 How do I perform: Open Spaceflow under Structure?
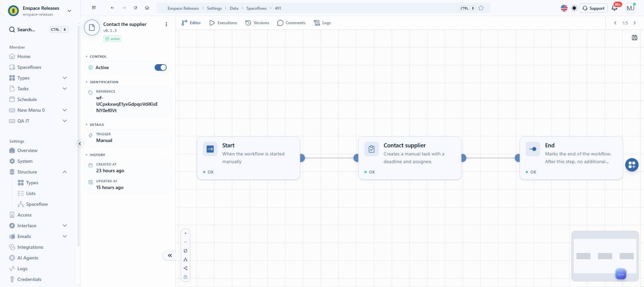[37, 204]
